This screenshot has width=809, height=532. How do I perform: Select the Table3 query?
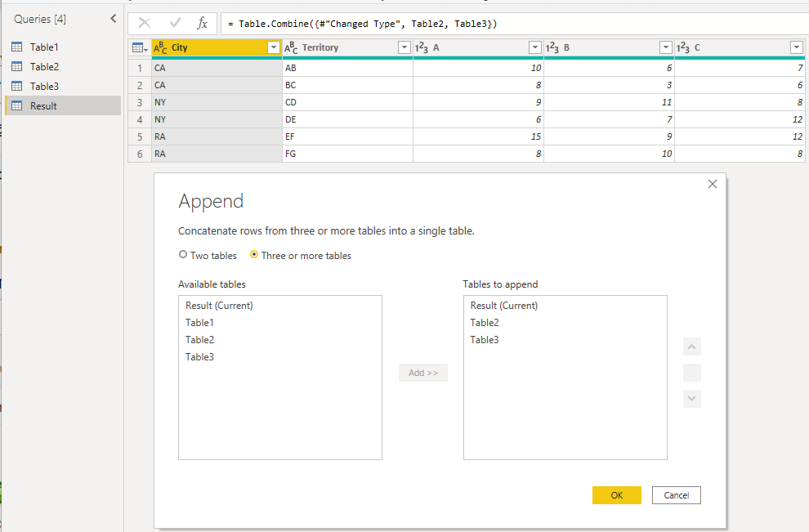pyautogui.click(x=63, y=86)
